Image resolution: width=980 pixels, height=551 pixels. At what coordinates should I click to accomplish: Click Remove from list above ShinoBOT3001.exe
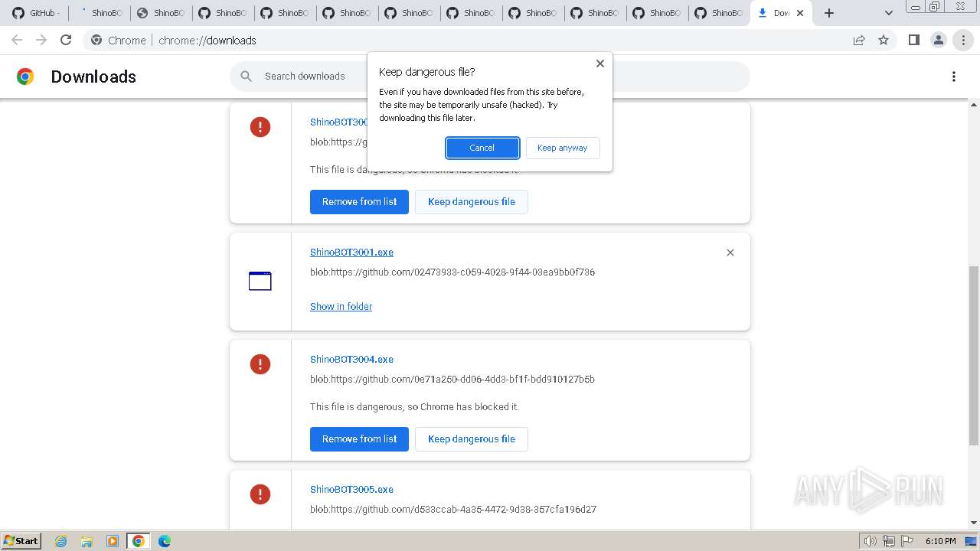359,202
